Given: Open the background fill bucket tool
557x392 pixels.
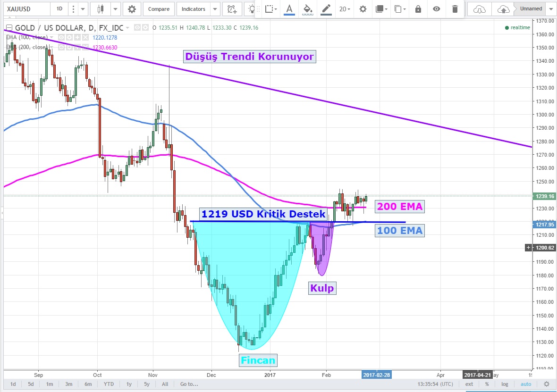Looking at the screenshot, I should pyautogui.click(x=307, y=9).
